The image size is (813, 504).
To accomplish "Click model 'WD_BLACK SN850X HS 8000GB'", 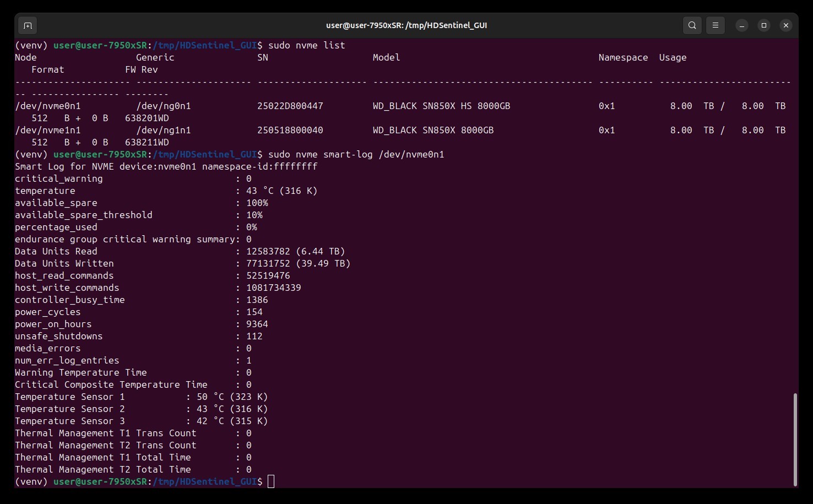I will click(442, 106).
